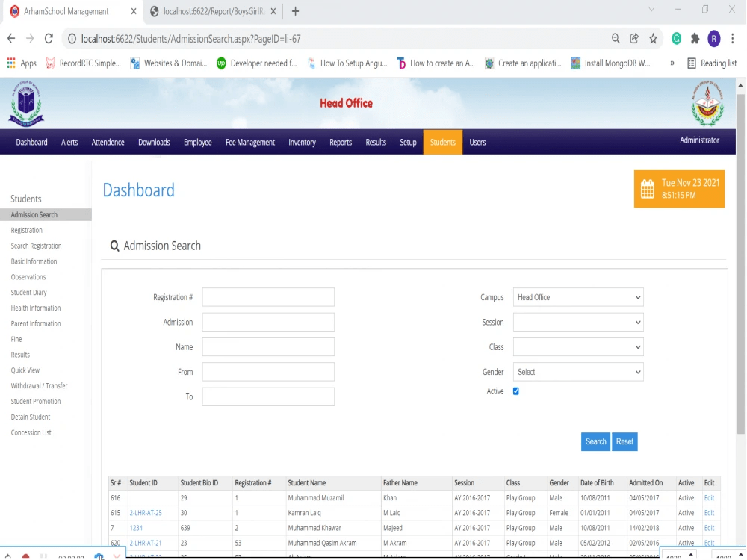Reload the page using the refresh icon
The image size is (747, 560).
pyautogui.click(x=48, y=38)
